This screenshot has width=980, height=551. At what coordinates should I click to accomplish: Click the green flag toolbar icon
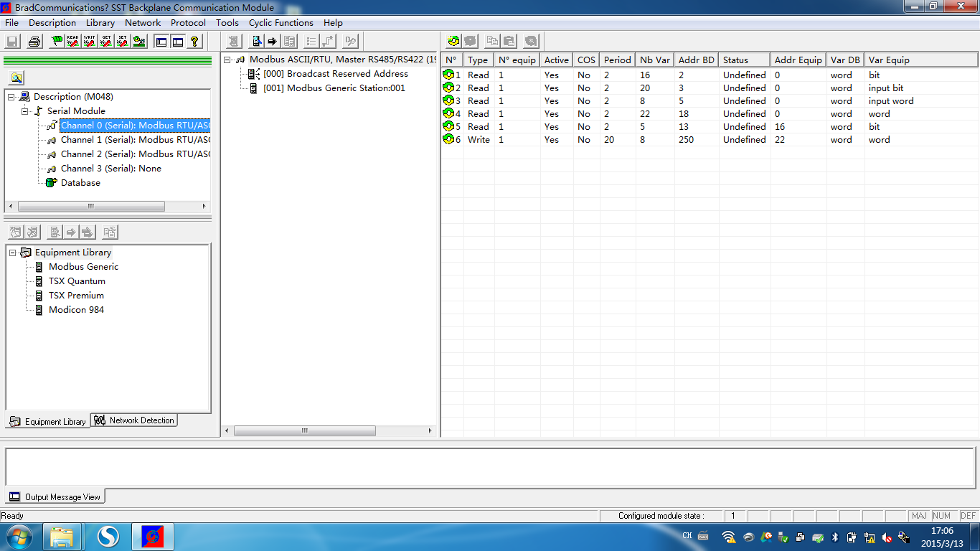[57, 42]
